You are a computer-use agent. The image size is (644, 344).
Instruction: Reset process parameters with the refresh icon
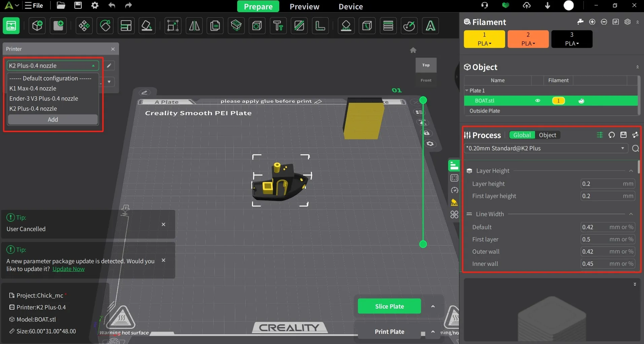(612, 135)
